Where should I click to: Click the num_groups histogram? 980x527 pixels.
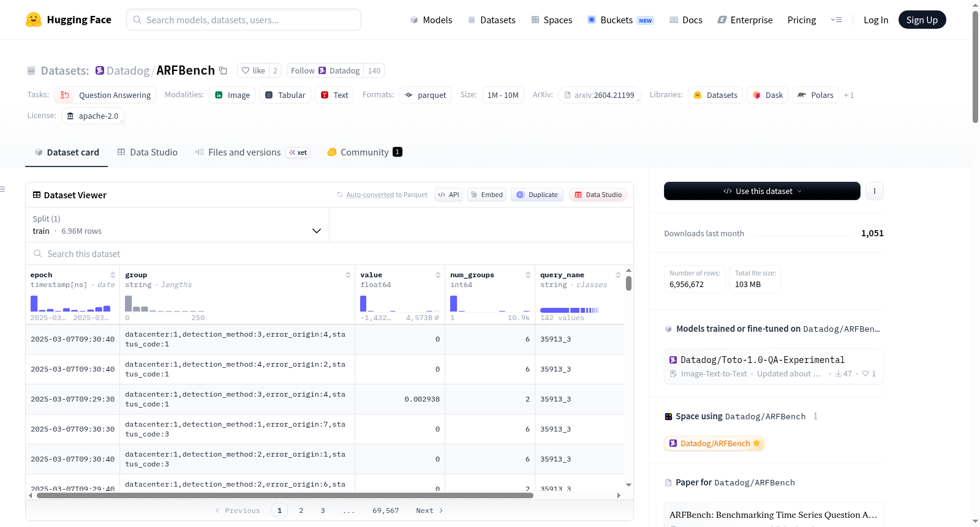click(490, 304)
